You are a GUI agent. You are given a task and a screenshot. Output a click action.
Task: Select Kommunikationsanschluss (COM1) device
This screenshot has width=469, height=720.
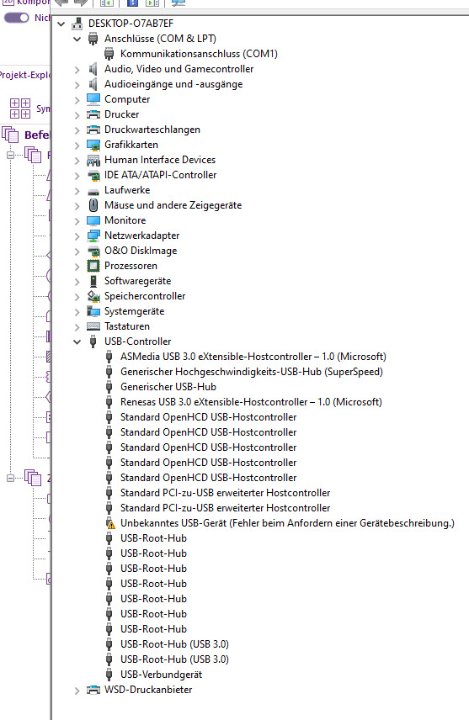pos(199,54)
